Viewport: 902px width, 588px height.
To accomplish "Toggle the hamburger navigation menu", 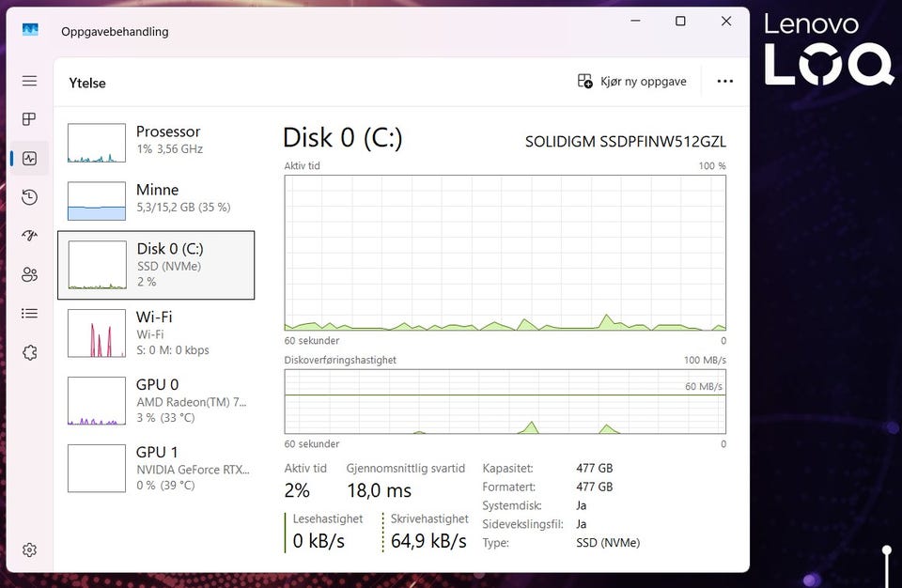I will pyautogui.click(x=29, y=81).
